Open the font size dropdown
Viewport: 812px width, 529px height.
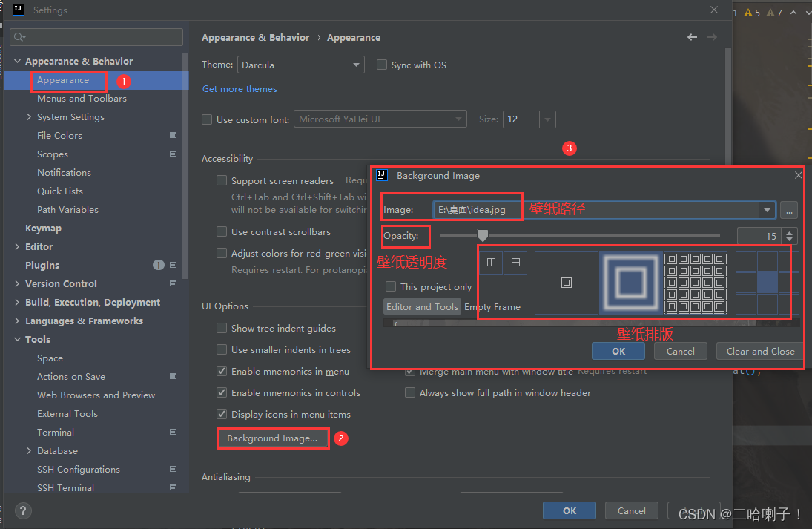click(x=547, y=119)
